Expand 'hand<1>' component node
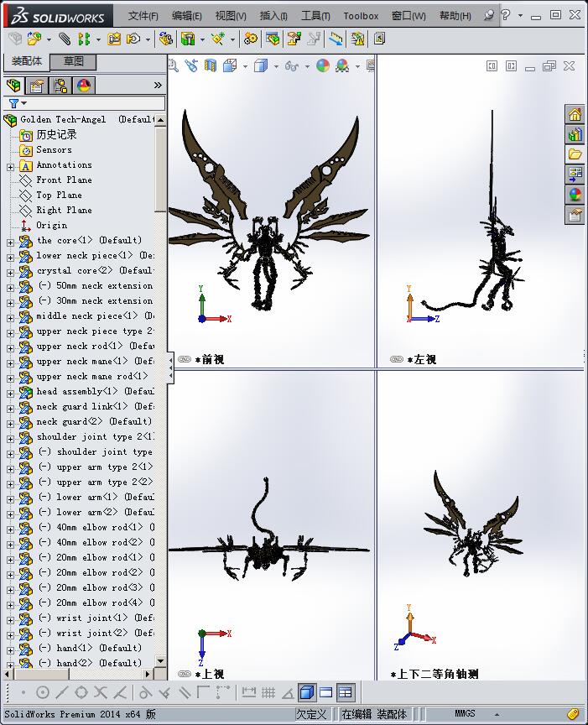 [x=10, y=650]
